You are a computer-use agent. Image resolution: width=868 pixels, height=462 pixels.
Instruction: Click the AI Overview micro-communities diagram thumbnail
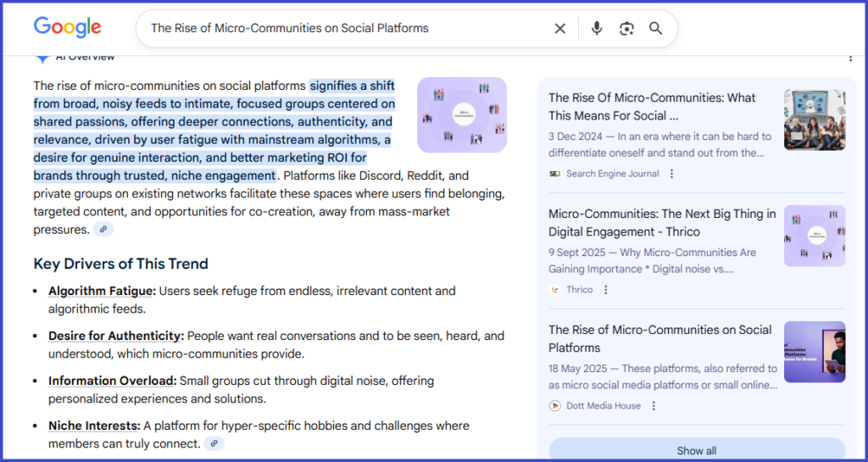tap(462, 114)
